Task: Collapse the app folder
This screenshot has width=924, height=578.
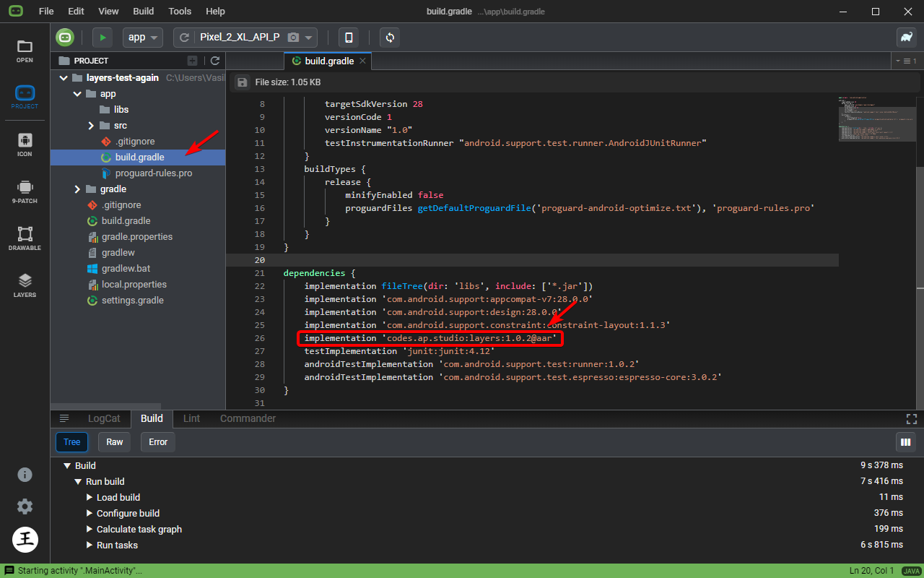Action: [77, 94]
